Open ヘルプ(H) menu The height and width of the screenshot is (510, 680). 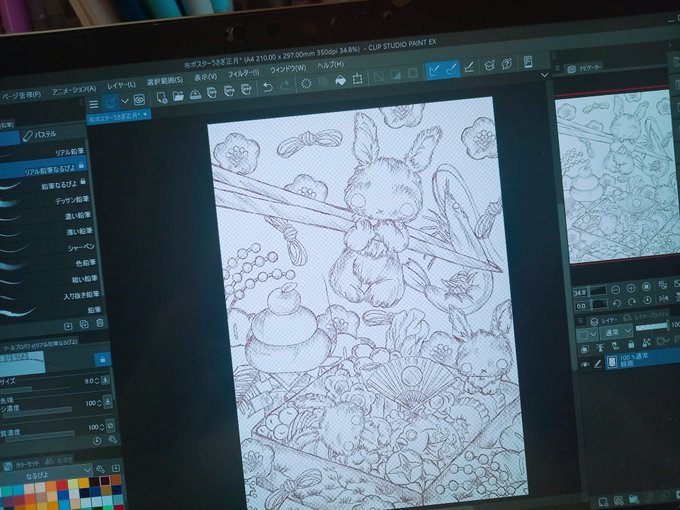point(330,65)
